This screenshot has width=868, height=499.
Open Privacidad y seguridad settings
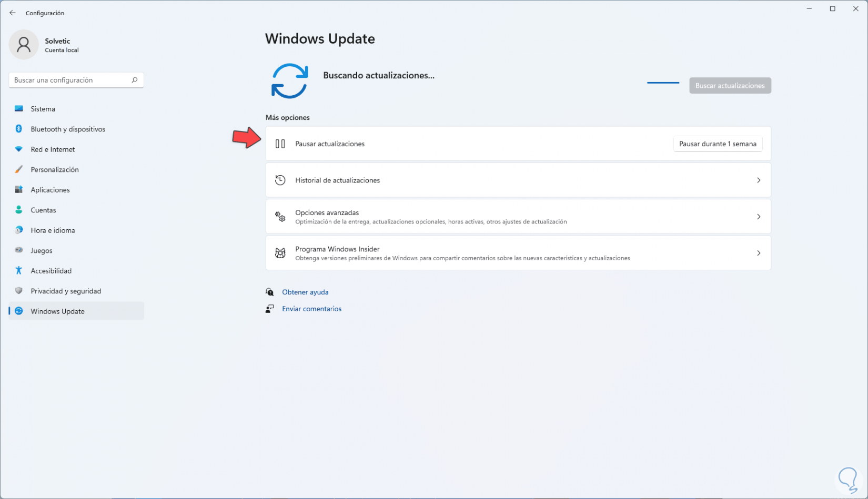[76, 291]
